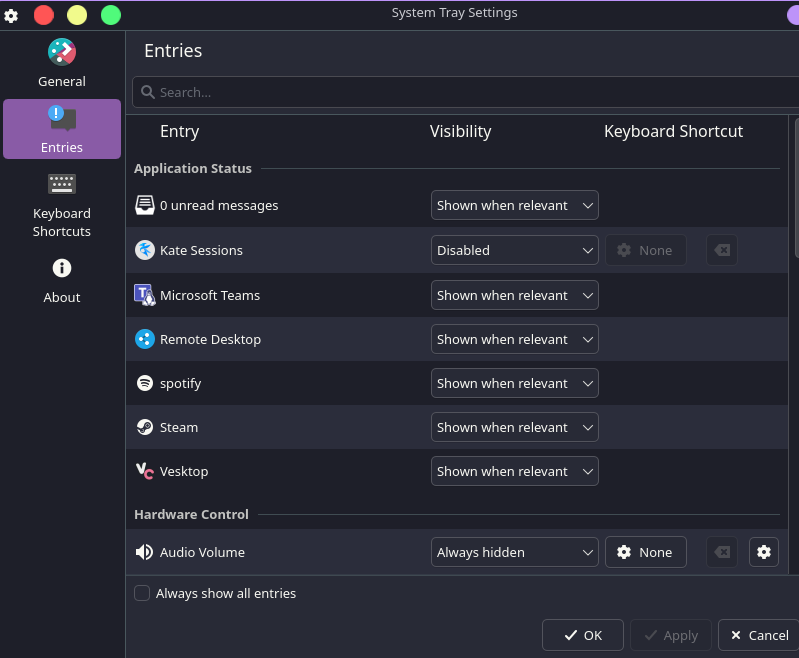Image resolution: width=799 pixels, height=658 pixels.
Task: Open the Keyboard Shortcuts page
Action: pos(62,205)
